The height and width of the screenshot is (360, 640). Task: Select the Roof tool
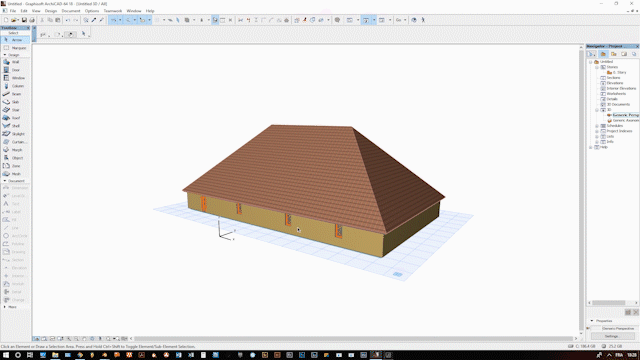[15, 118]
